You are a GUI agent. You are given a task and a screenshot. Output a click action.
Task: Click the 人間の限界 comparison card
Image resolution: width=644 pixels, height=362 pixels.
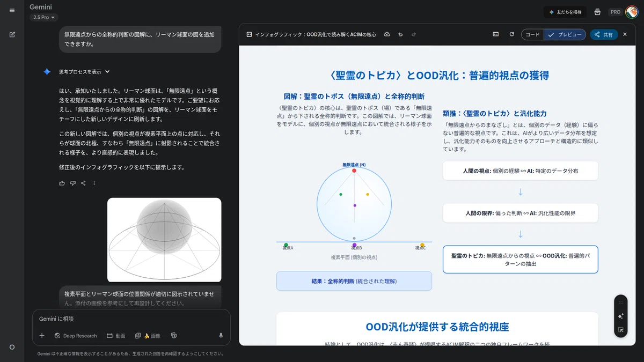point(521,213)
